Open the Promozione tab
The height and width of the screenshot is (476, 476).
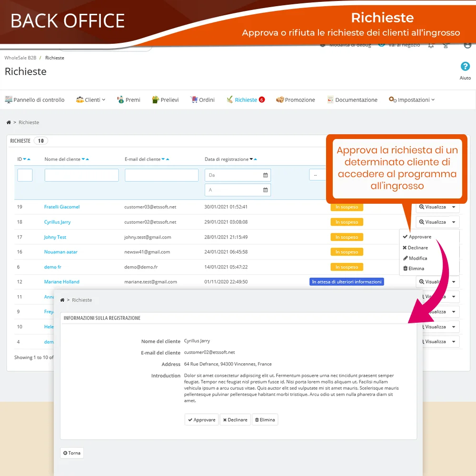[296, 100]
